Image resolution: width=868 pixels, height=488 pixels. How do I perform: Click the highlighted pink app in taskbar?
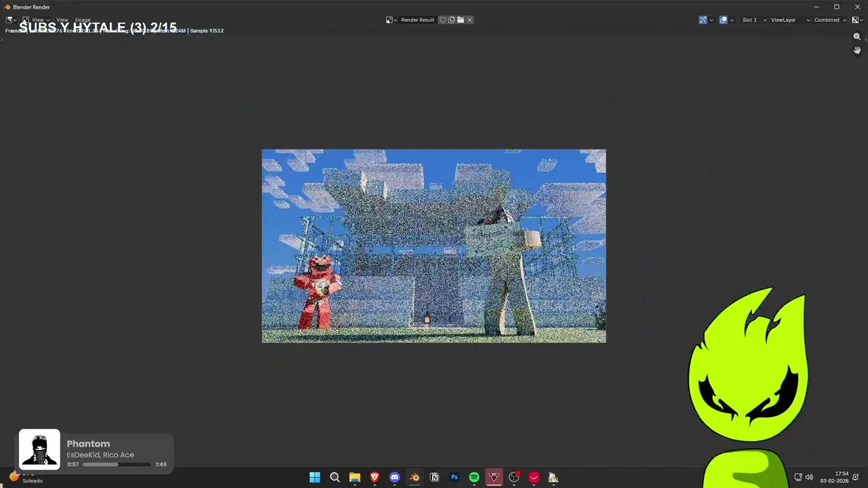click(494, 477)
